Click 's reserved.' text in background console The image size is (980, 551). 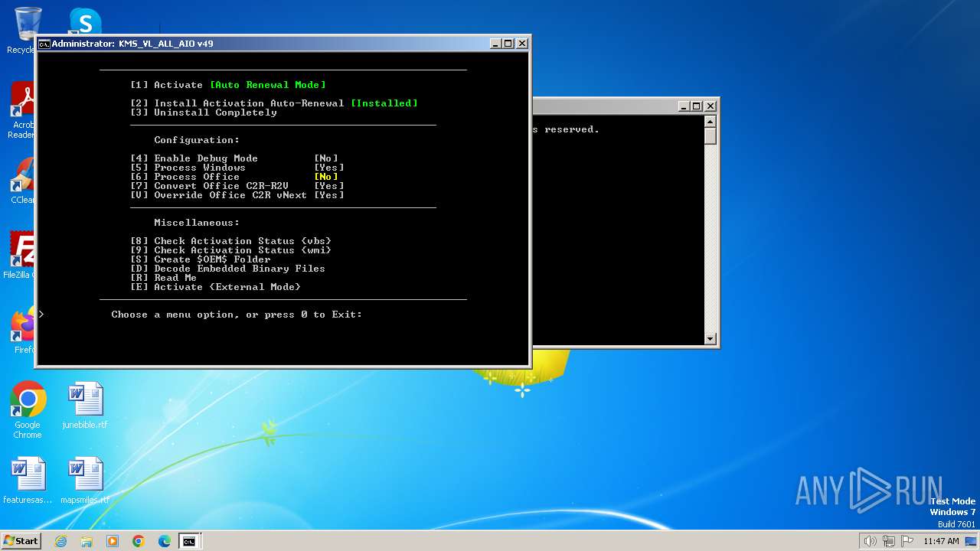566,129
